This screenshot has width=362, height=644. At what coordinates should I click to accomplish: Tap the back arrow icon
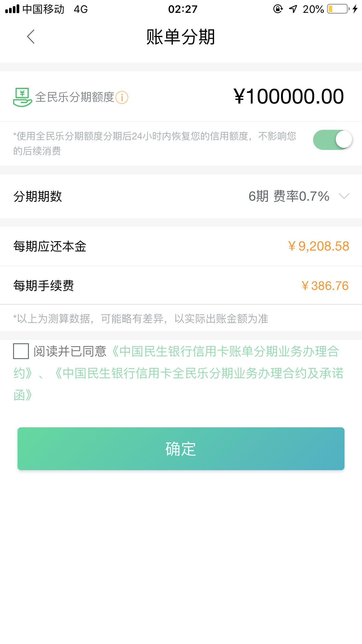tap(31, 37)
